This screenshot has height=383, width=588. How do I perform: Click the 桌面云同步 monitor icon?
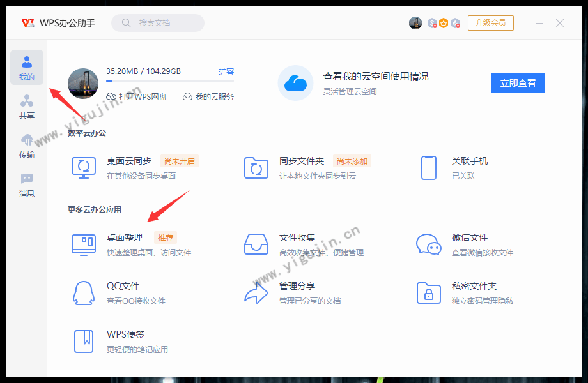pos(83,168)
